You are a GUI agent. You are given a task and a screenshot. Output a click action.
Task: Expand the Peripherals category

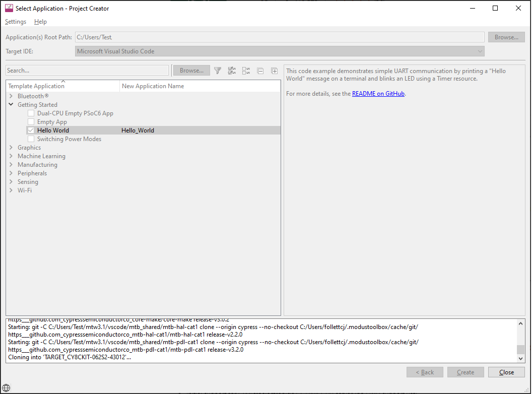11,173
